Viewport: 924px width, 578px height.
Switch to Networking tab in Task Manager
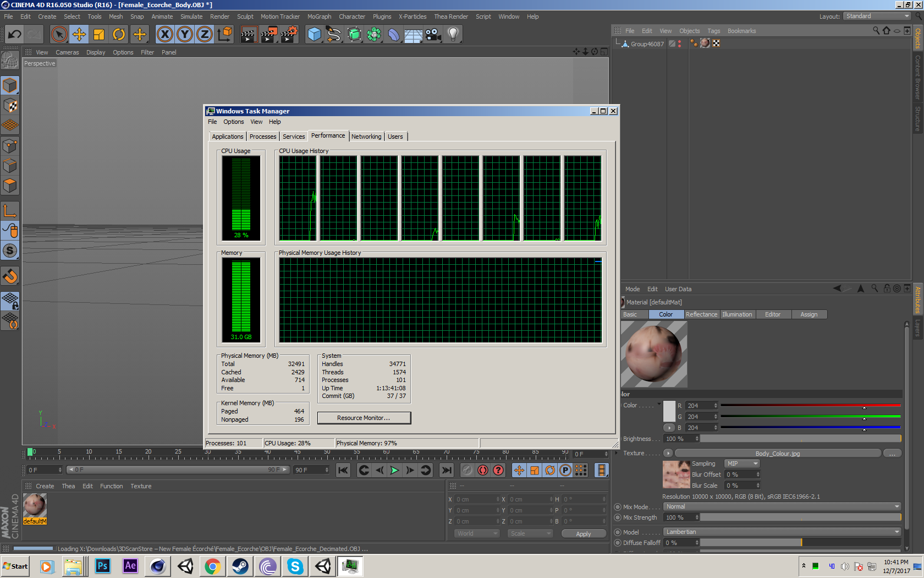[x=366, y=137]
